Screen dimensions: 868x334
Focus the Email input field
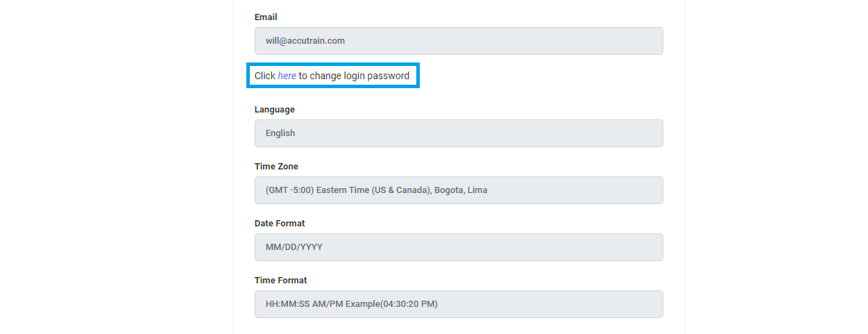point(458,41)
